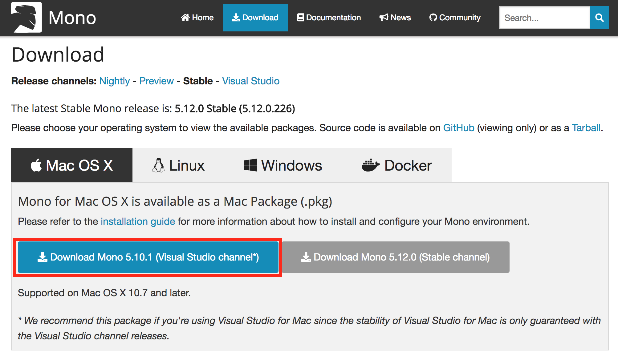Open the Preview release channel link
Image resolution: width=618 pixels, height=364 pixels.
157,81
